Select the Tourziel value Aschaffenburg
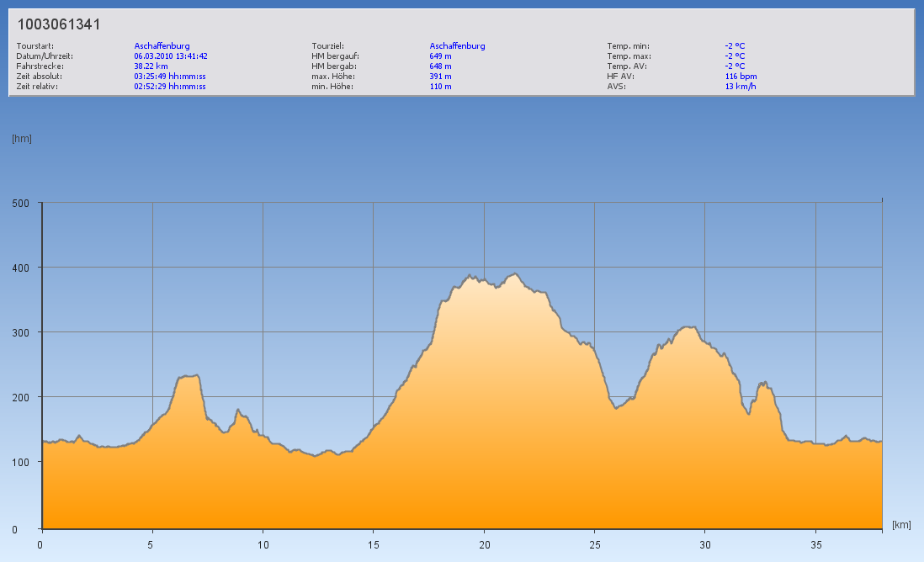 click(457, 45)
